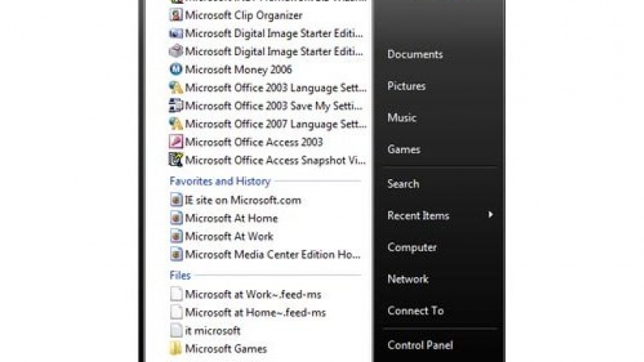Open the Microsoft at Work~.feed-ms filename
644x362 pixels.
253,294
